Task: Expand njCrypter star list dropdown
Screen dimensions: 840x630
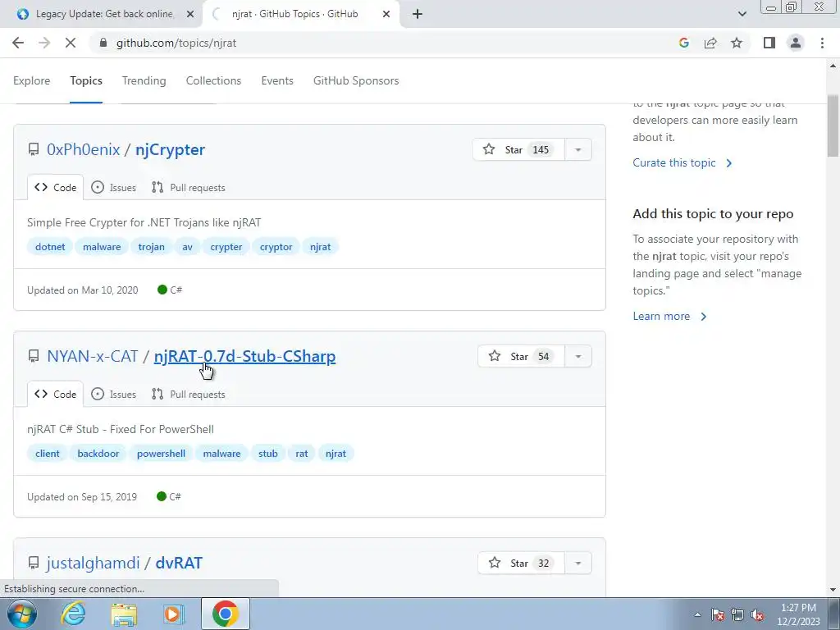Action: tap(578, 150)
